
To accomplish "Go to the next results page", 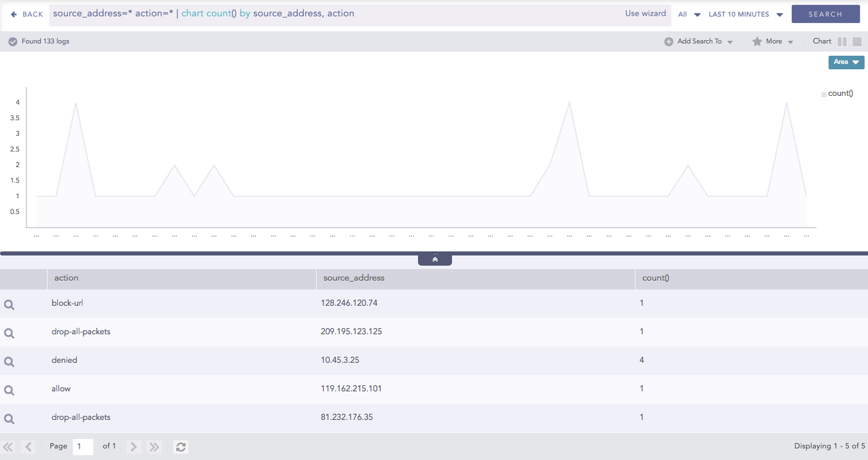I will coord(134,446).
